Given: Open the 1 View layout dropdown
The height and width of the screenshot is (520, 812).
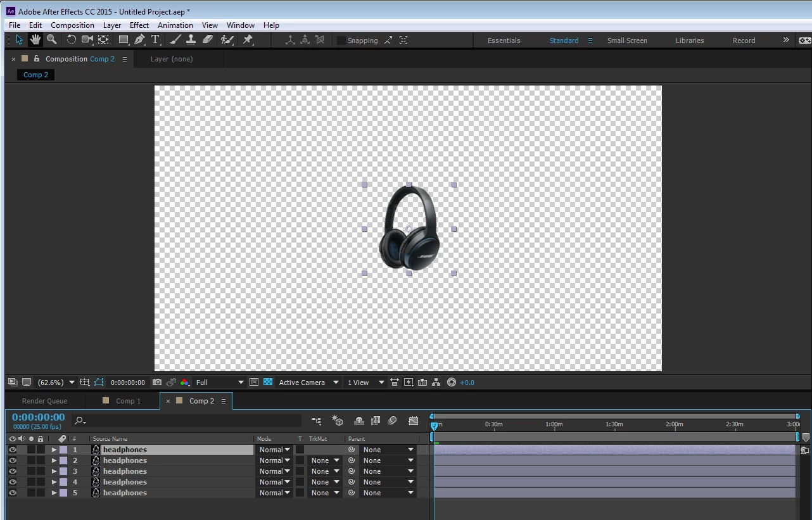Looking at the screenshot, I should (365, 383).
